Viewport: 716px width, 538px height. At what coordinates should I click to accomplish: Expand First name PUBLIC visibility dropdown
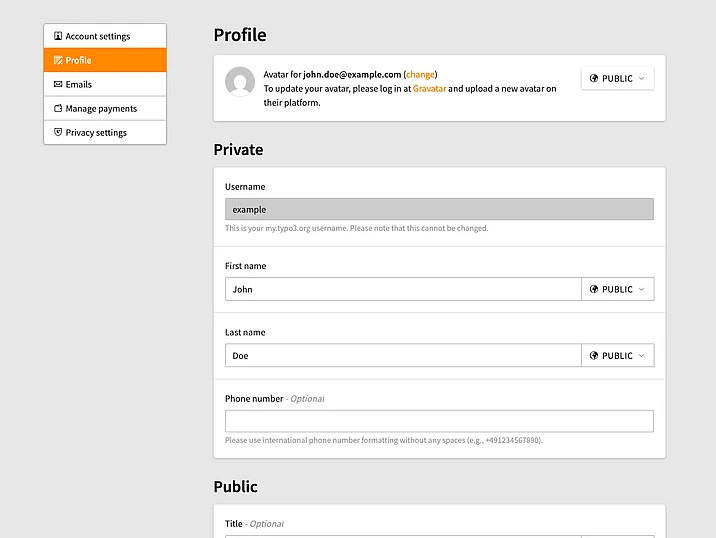click(x=617, y=289)
